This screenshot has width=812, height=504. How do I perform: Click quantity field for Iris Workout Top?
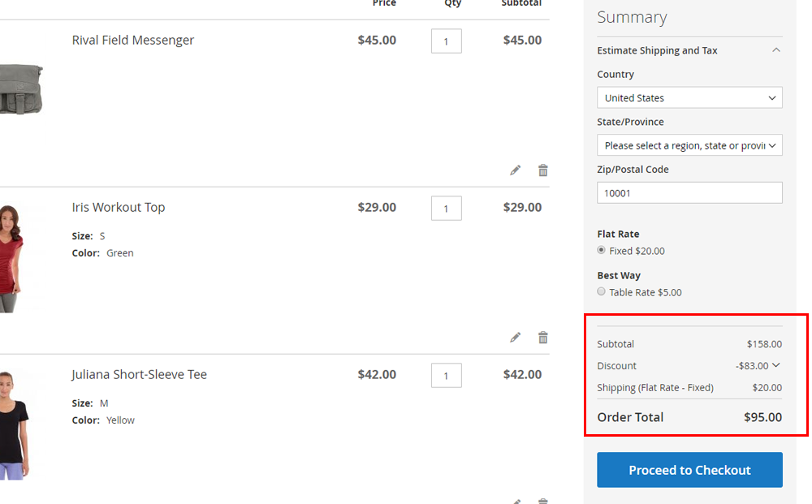pyautogui.click(x=447, y=208)
